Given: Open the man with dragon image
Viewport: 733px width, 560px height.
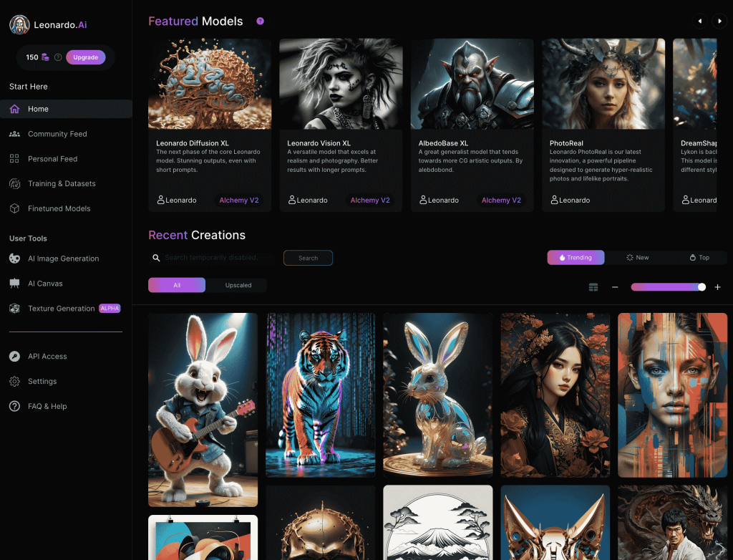Looking at the screenshot, I should [x=673, y=523].
